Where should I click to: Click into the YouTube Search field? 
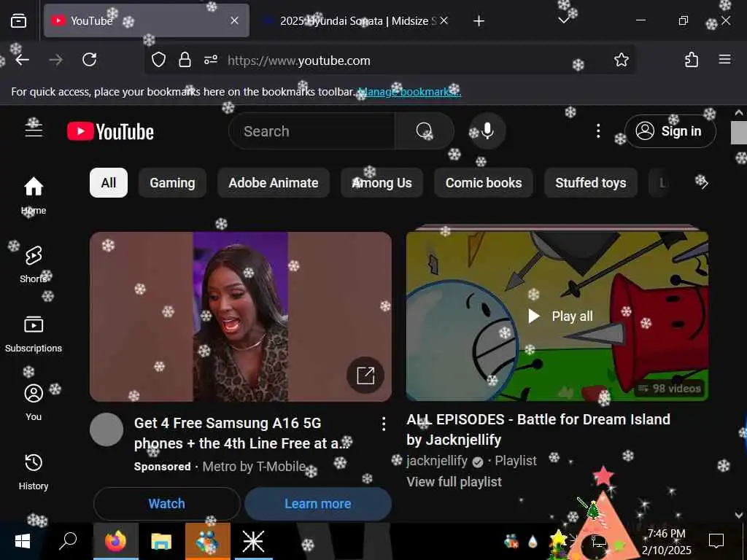point(312,131)
